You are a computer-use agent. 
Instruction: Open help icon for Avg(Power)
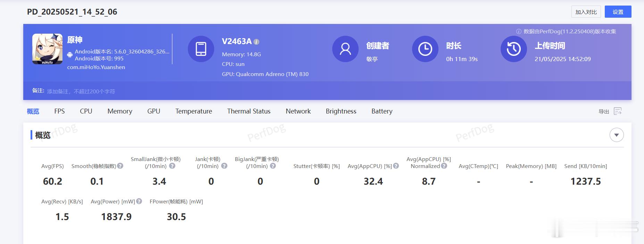139,201
